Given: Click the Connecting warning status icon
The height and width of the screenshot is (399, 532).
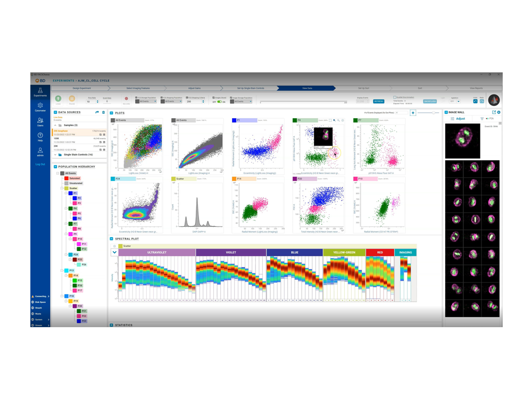Looking at the screenshot, I should coord(33,296).
